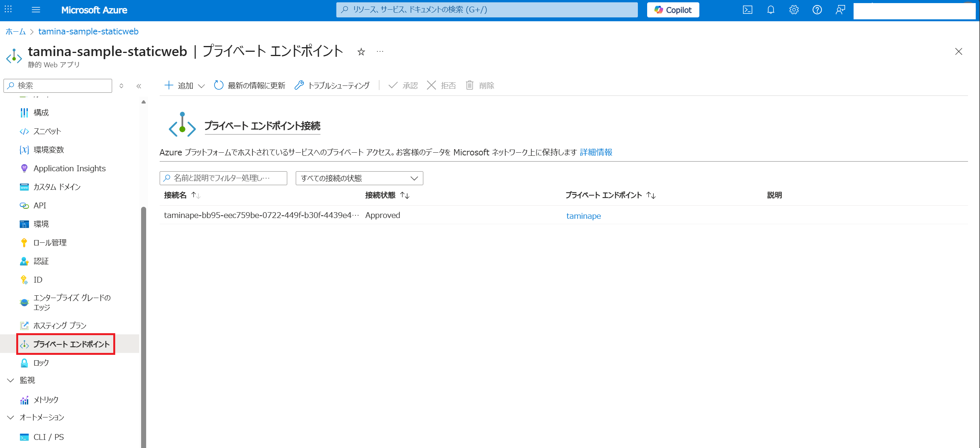This screenshot has height=448, width=980.
Task: Open Cloud Shell from the top bar
Action: pyautogui.click(x=747, y=10)
